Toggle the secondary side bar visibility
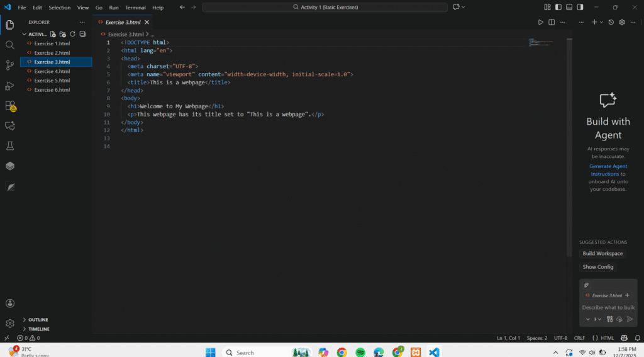This screenshot has width=644, height=357. 579,8
